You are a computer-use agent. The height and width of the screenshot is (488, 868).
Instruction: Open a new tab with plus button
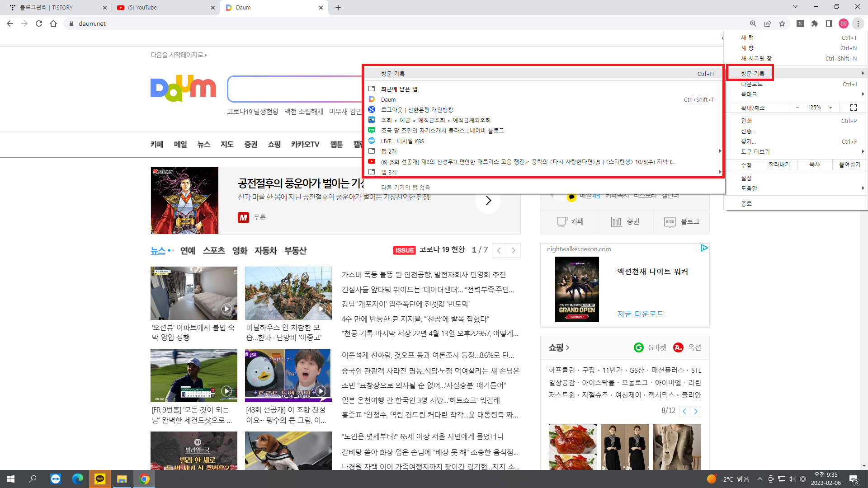coord(338,8)
